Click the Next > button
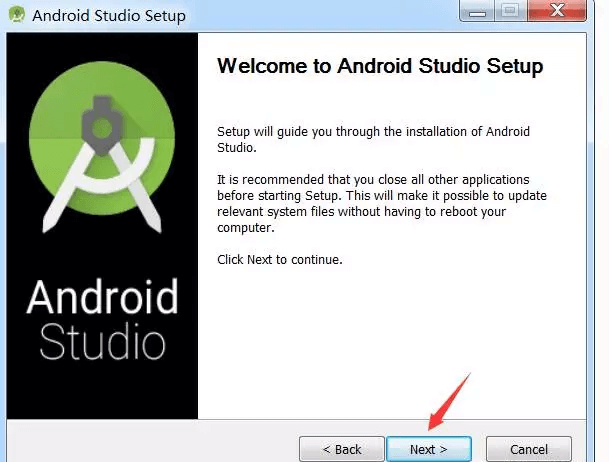The image size is (609, 462). click(x=429, y=449)
